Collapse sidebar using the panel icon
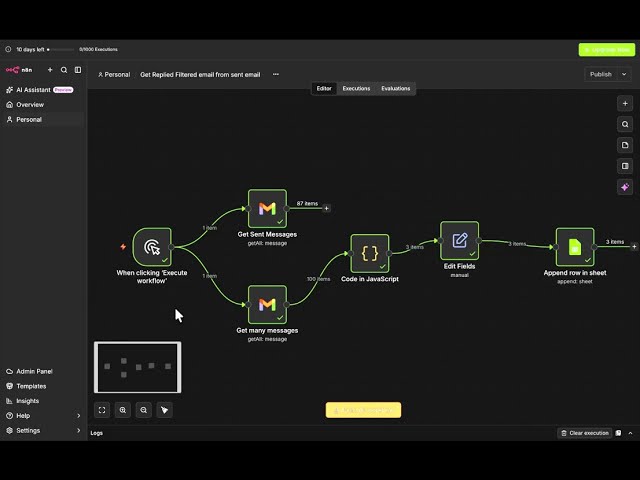Viewport: 640px width, 480px height. [x=78, y=70]
